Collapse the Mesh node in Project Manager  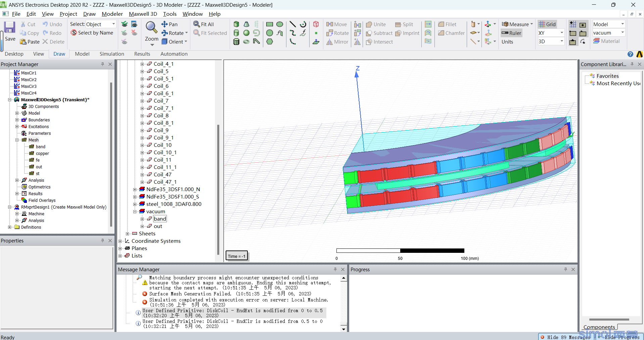click(x=17, y=140)
